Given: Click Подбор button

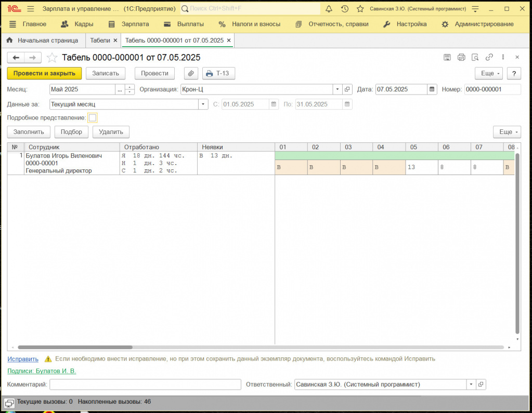Looking at the screenshot, I should click(71, 132).
